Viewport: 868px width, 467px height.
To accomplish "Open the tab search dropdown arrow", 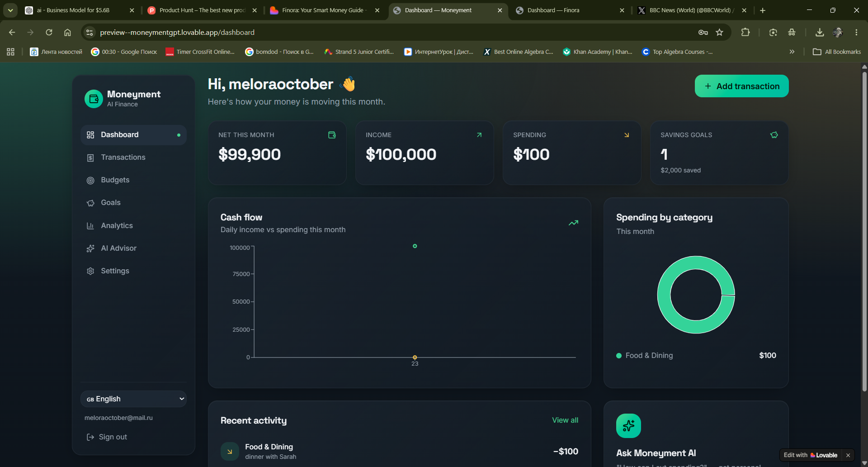I will (10, 10).
